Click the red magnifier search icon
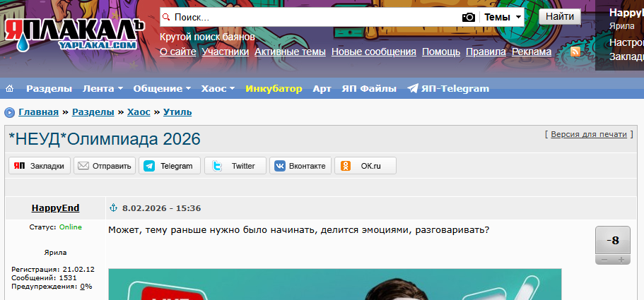Image resolution: width=644 pixels, height=300 pixels. 166,17
